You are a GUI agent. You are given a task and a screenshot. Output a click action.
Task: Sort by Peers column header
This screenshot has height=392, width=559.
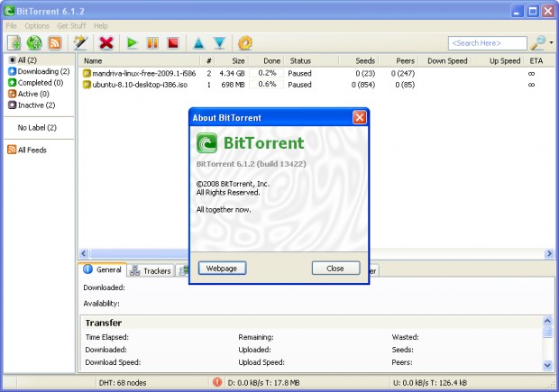[x=399, y=61]
